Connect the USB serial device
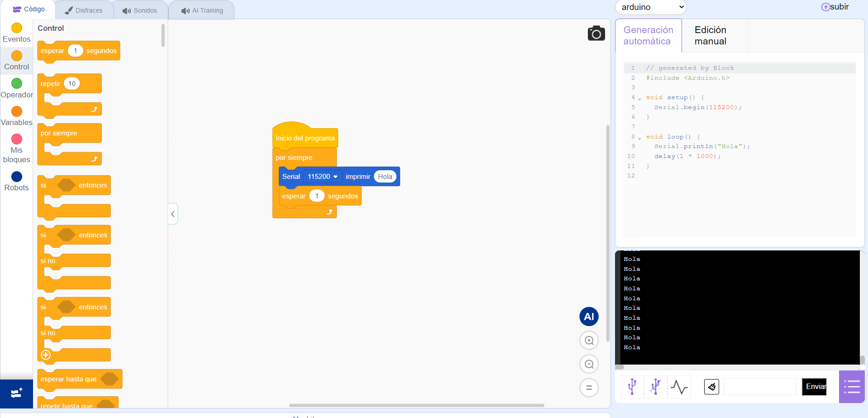 click(632, 387)
